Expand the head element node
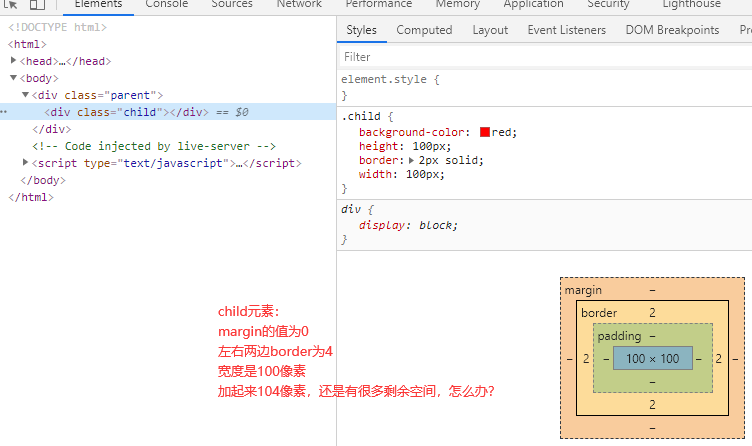The width and height of the screenshot is (752, 446). 13,60
